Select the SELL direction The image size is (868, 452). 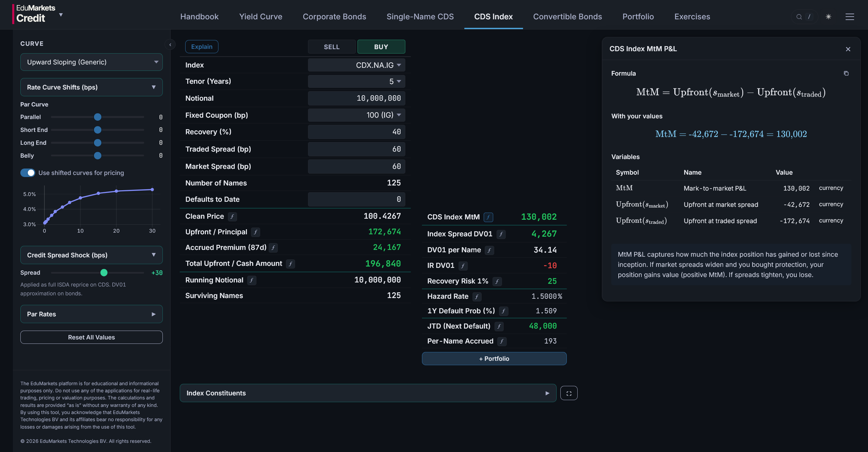(332, 47)
